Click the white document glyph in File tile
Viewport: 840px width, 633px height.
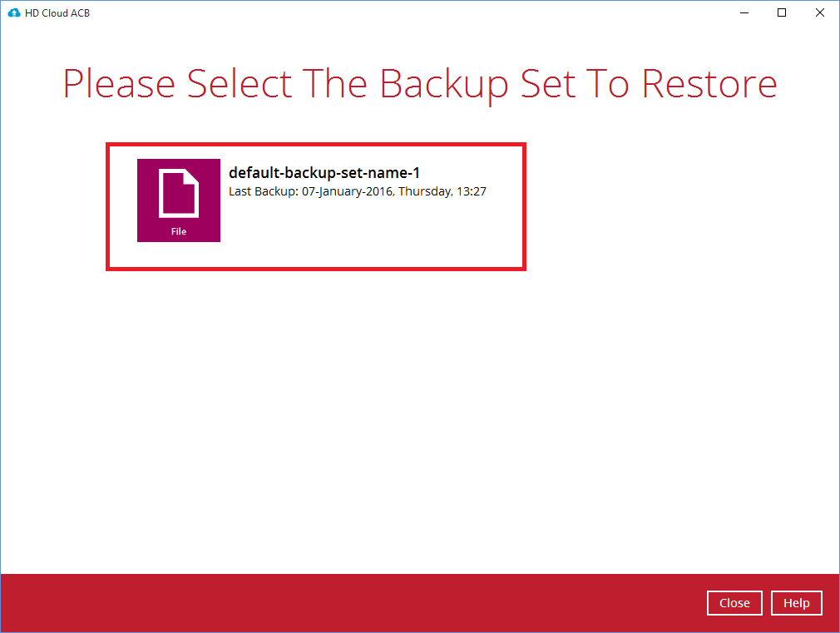click(178, 193)
